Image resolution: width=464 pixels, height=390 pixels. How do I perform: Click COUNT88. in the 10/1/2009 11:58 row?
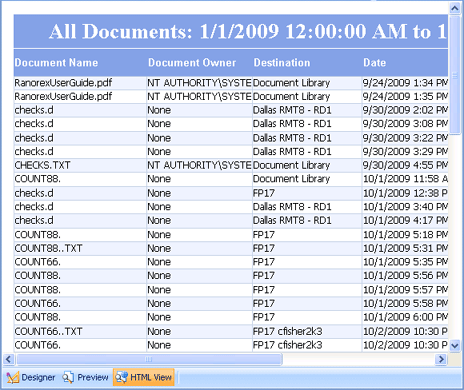[x=37, y=179]
